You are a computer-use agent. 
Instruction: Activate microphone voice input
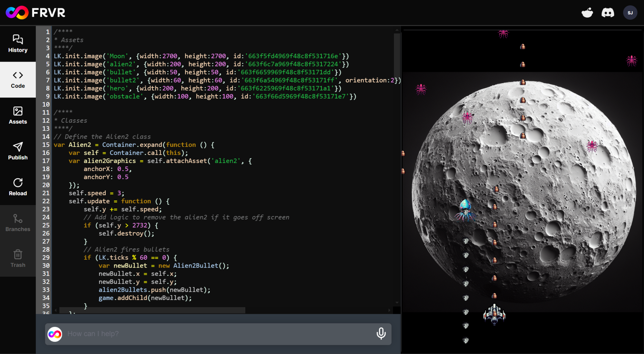tap(381, 334)
